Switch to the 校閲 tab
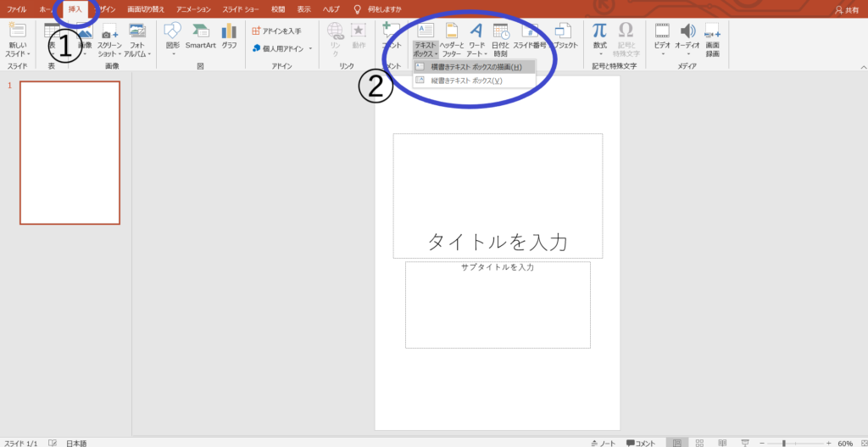868x447 pixels. [x=278, y=9]
